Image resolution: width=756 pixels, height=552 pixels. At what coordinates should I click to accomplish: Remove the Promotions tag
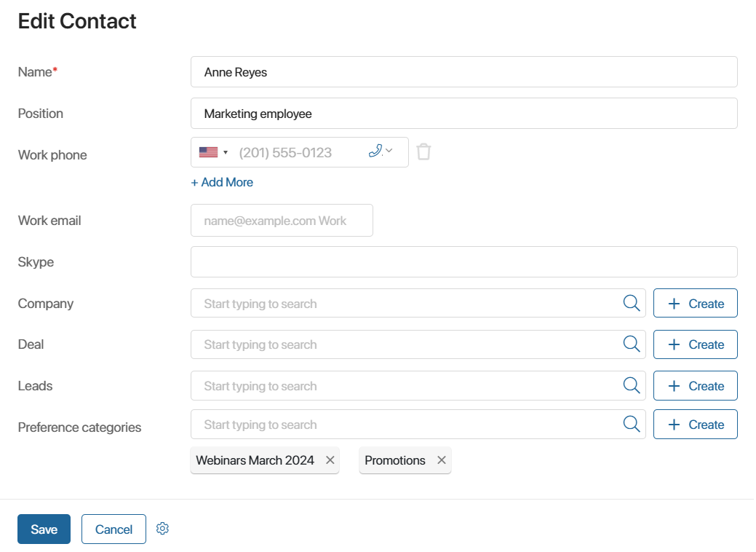click(441, 460)
